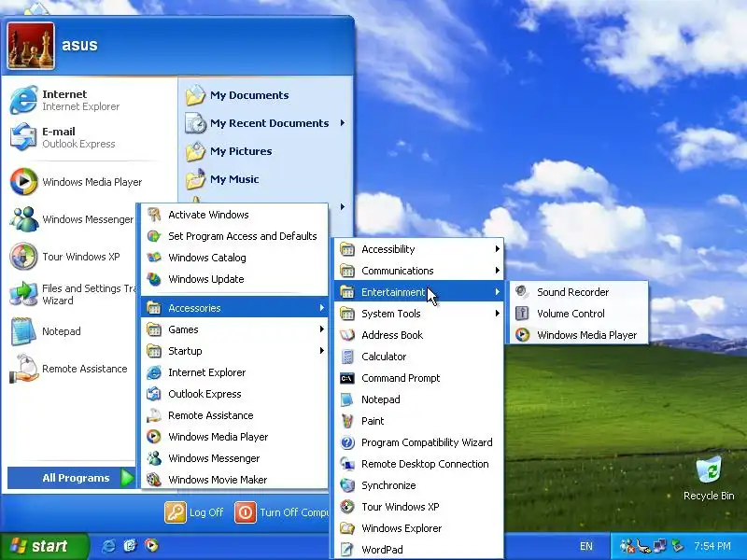Image resolution: width=747 pixels, height=560 pixels.
Task: Click the highlighted Entertainment folder item
Action: tap(418, 292)
